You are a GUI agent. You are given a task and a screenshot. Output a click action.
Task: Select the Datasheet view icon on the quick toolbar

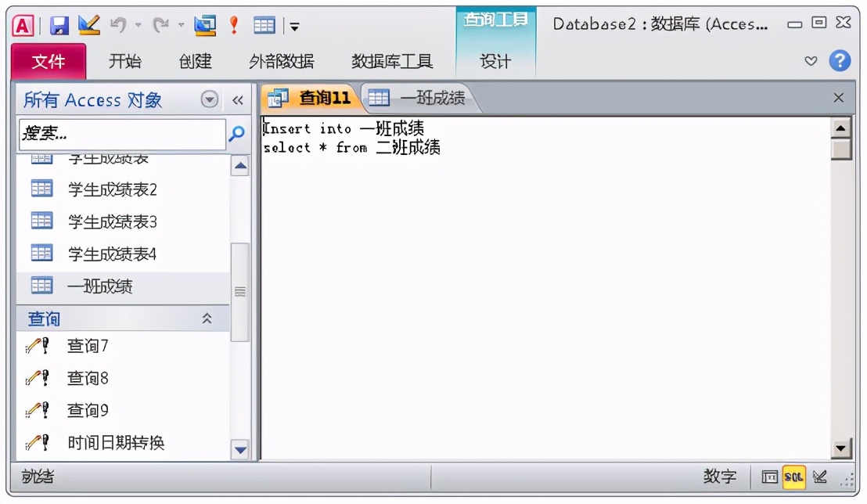click(x=264, y=24)
